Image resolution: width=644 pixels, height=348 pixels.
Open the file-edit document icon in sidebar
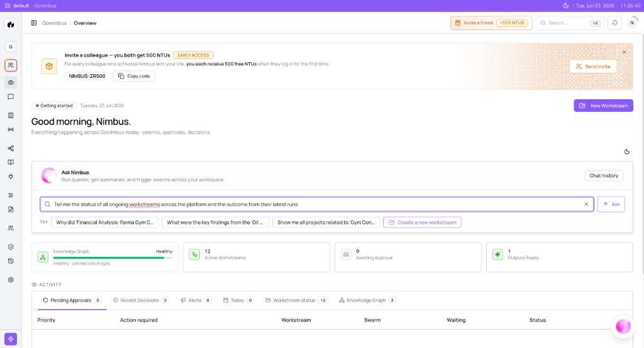click(x=11, y=209)
